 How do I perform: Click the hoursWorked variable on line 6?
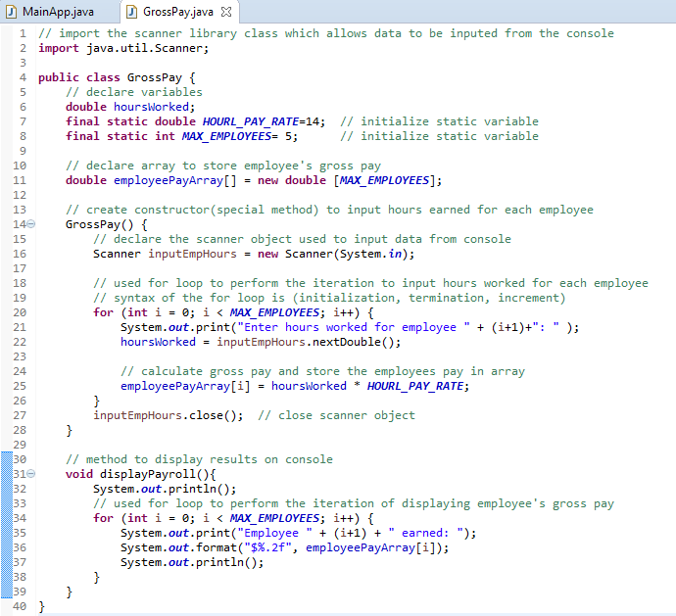151,107
